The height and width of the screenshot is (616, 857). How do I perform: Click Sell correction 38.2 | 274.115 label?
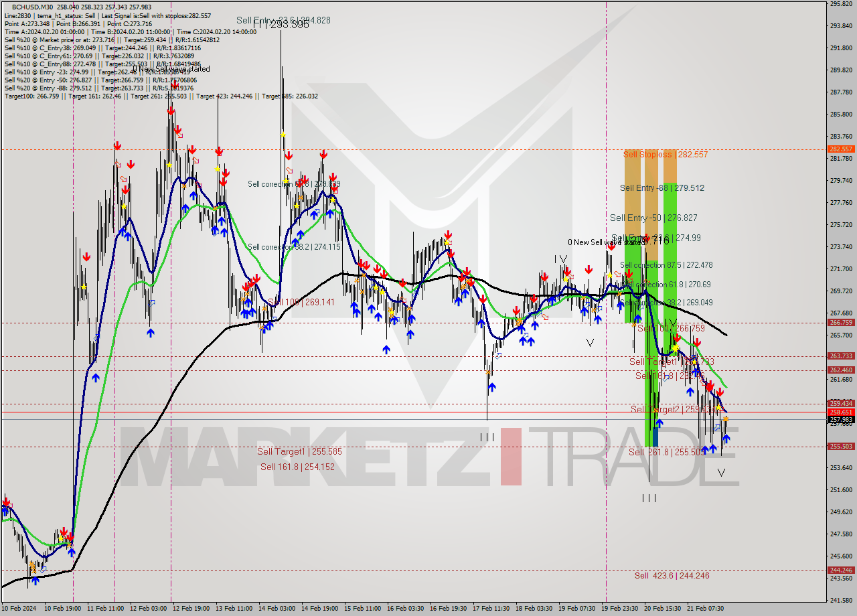click(294, 247)
